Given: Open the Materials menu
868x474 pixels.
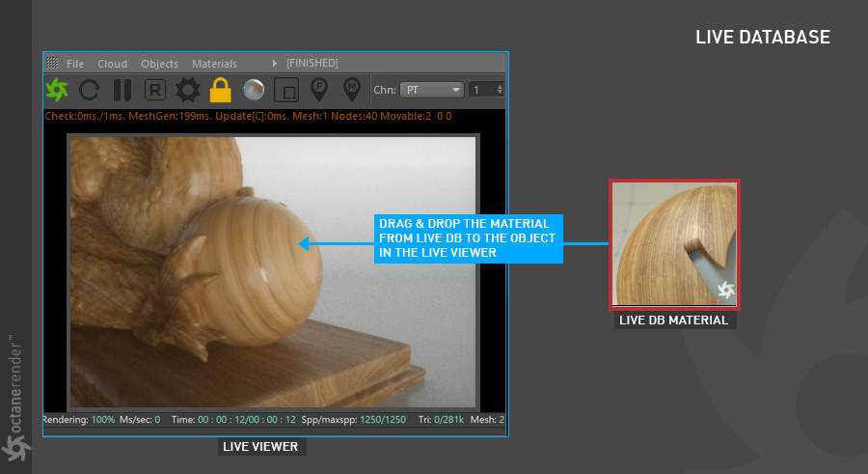Looking at the screenshot, I should [214, 64].
